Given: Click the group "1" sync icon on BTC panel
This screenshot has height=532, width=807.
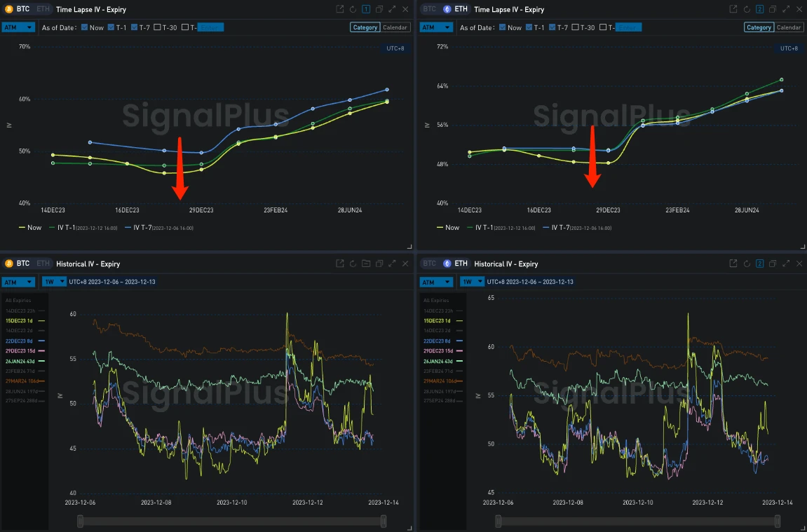Looking at the screenshot, I should (366, 9).
